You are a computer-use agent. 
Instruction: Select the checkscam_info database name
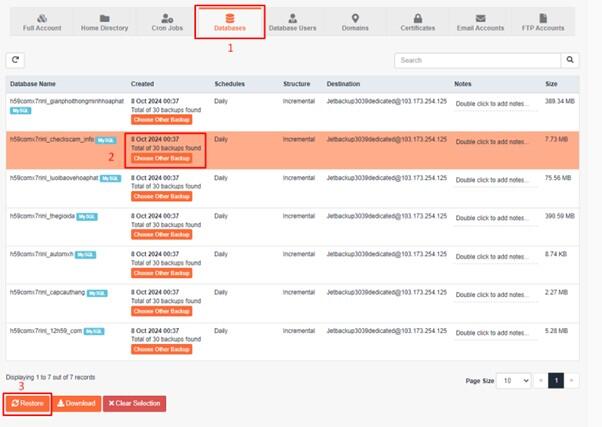(52, 139)
